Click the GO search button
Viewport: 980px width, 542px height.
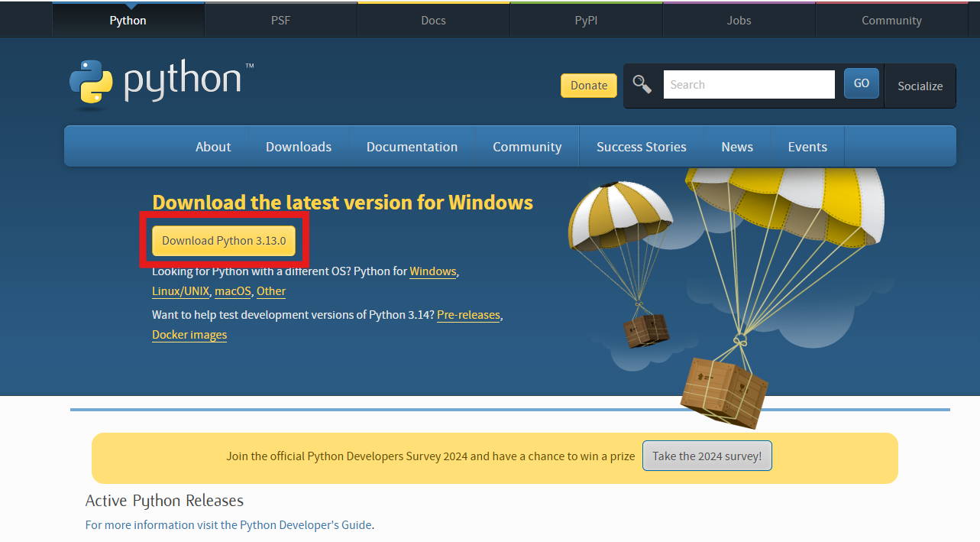[x=862, y=83]
